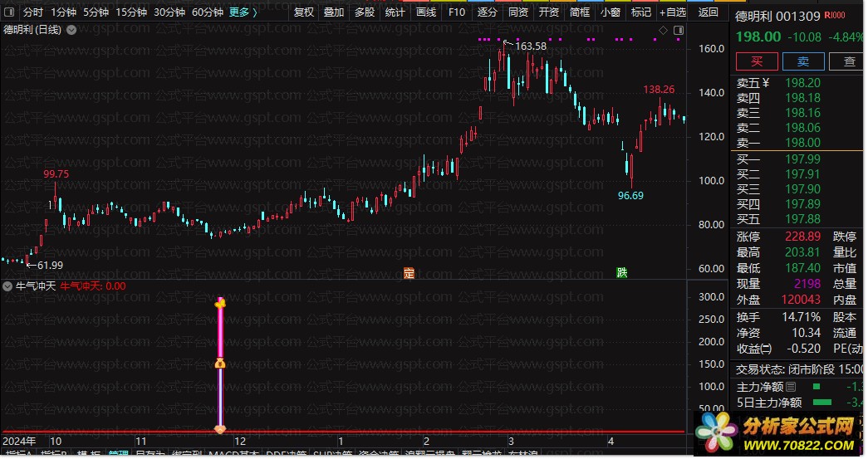868x459 pixels.
Task: Click the orange 定 marker on the chart
Action: [409, 273]
